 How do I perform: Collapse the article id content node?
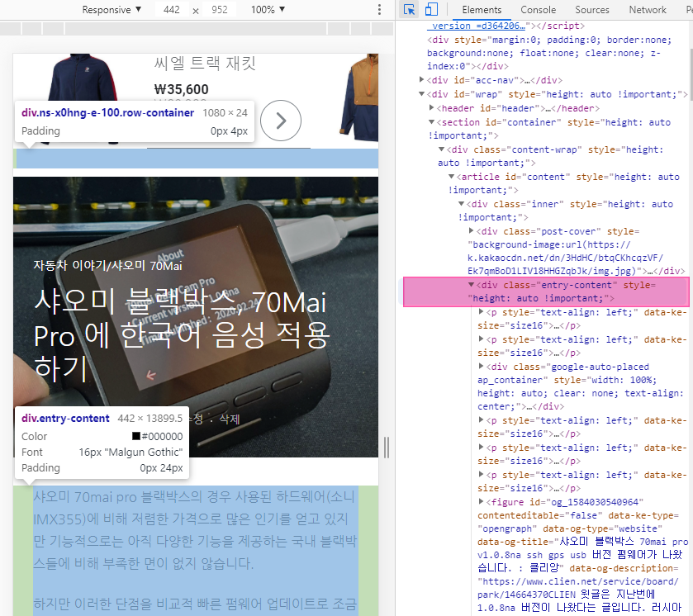[x=451, y=177]
